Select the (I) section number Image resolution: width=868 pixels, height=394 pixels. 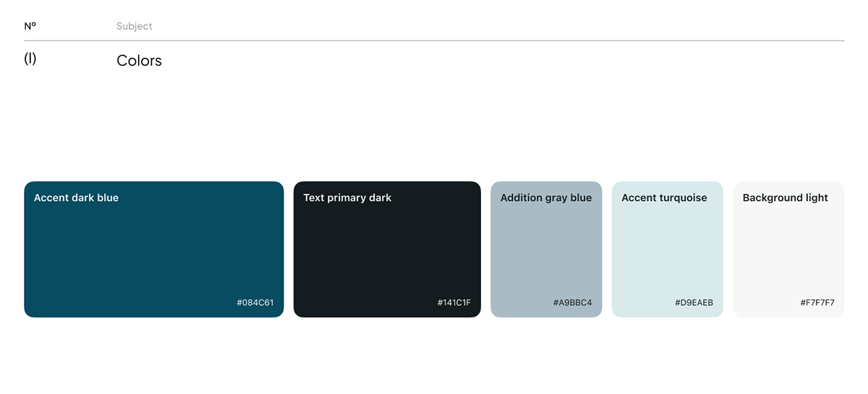[x=30, y=59]
